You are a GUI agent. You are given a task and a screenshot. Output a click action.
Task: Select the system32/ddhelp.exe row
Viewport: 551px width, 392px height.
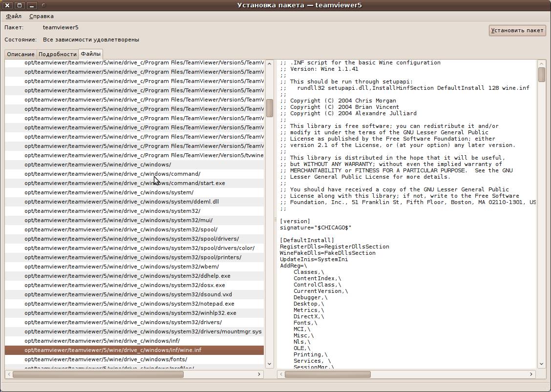coord(134,276)
